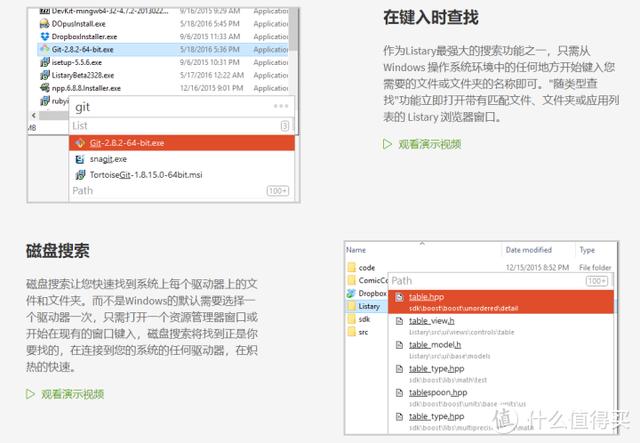
Task: Select the Git-2.8.2-64-bit.exe icon in search results
Action: [80, 143]
